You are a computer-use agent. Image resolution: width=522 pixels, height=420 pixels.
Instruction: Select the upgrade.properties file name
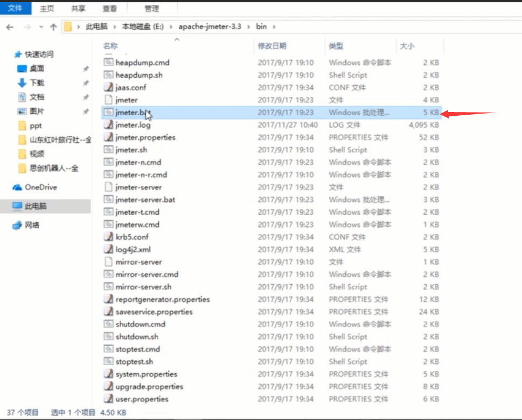pyautogui.click(x=149, y=387)
